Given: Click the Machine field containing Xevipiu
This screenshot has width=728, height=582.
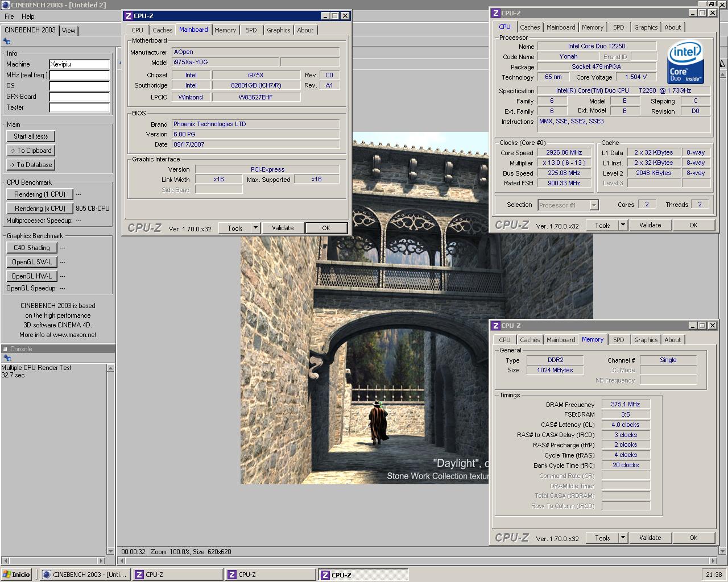Looking at the screenshot, I should click(x=79, y=64).
